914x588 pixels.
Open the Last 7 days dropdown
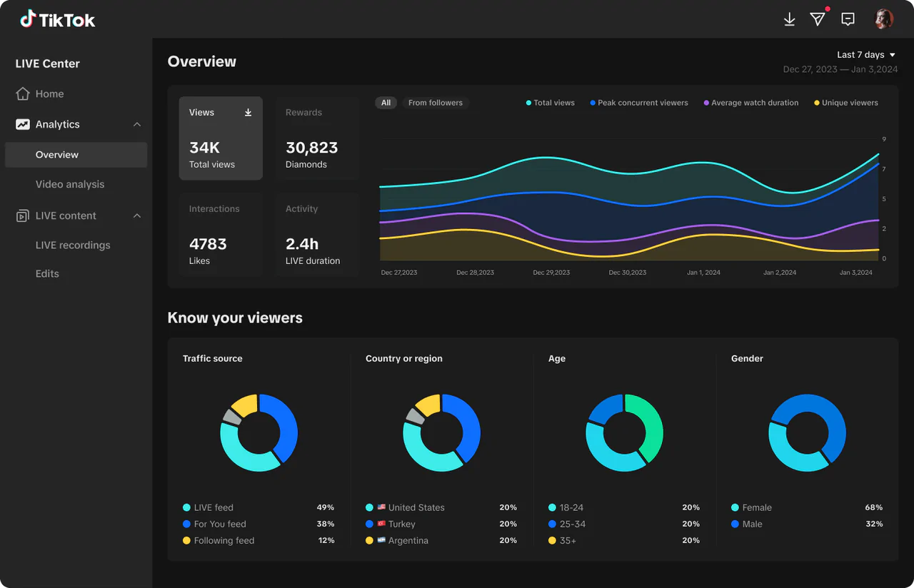click(865, 55)
